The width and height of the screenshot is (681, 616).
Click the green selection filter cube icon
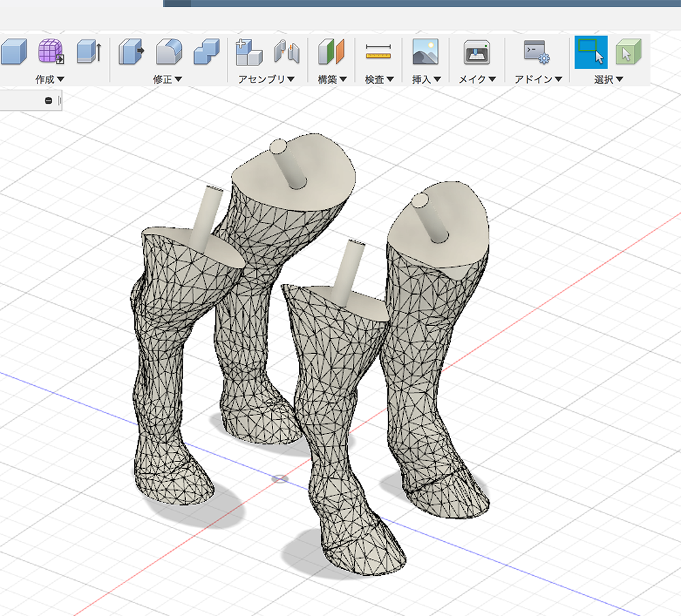(x=629, y=52)
